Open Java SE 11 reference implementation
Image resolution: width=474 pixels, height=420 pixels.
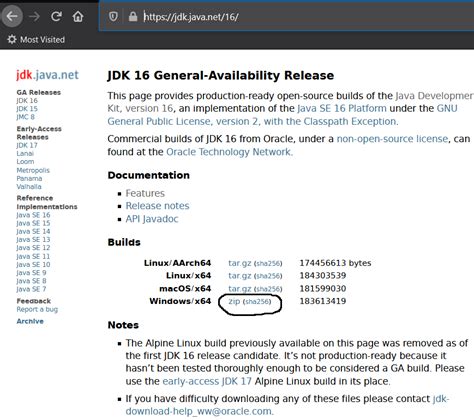(x=33, y=256)
